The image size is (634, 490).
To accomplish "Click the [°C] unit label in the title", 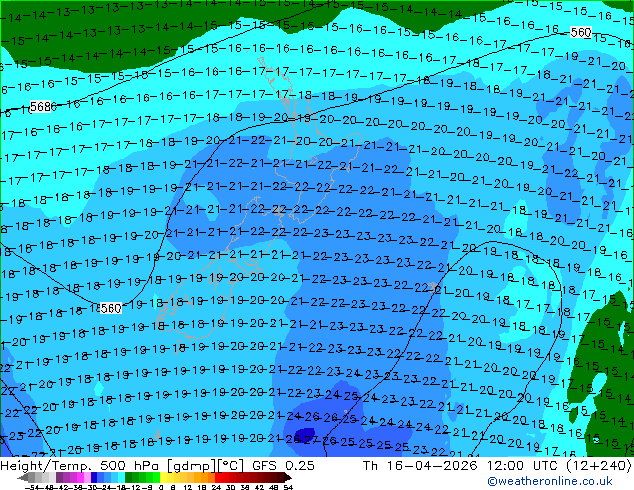I will pyautogui.click(x=230, y=466).
